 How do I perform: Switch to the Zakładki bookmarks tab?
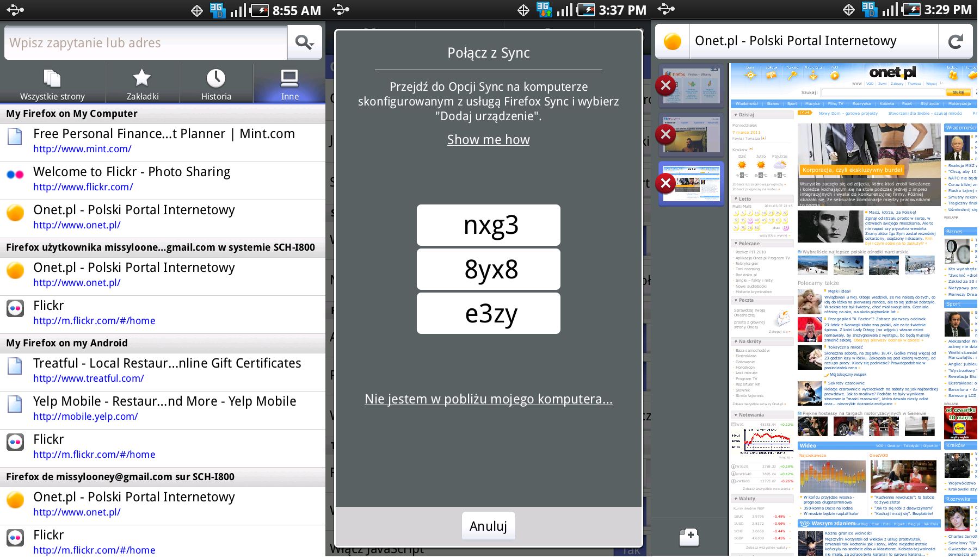click(x=143, y=84)
